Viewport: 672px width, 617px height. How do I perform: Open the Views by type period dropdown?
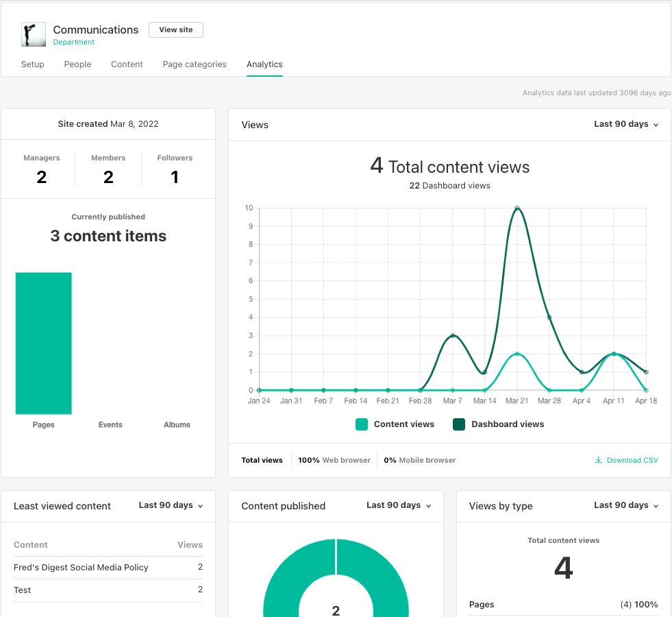pyautogui.click(x=625, y=505)
